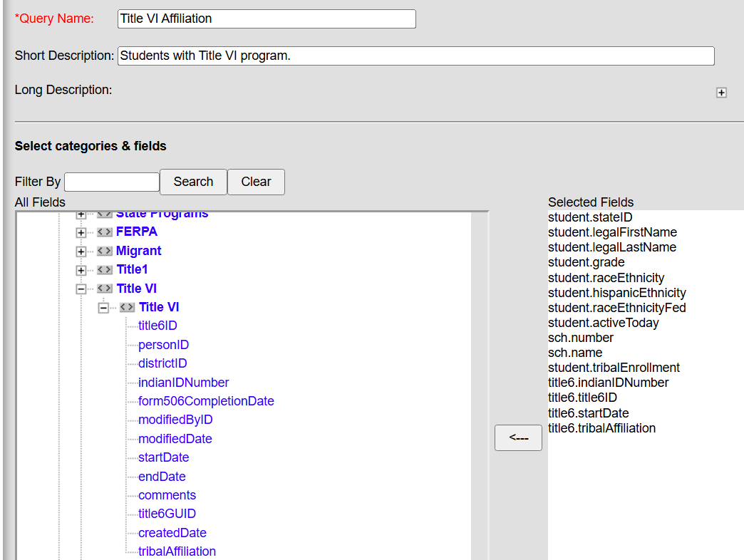
Task: Click the <> icon beside State Programs
Action: click(105, 213)
